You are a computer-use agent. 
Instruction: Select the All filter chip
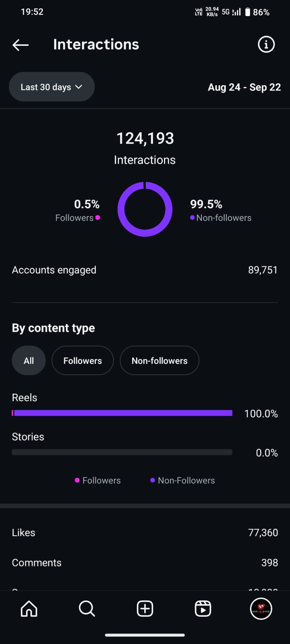(29, 361)
